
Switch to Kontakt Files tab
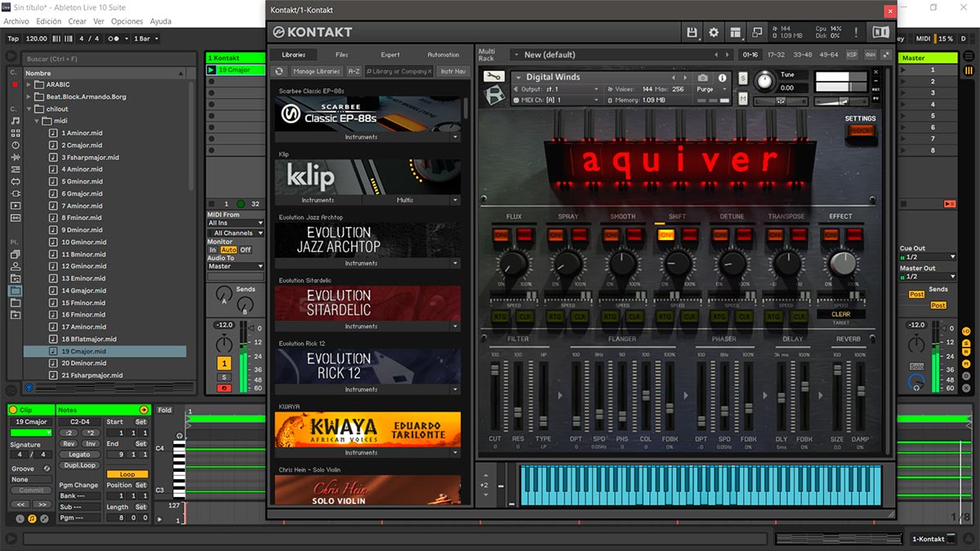tap(341, 55)
